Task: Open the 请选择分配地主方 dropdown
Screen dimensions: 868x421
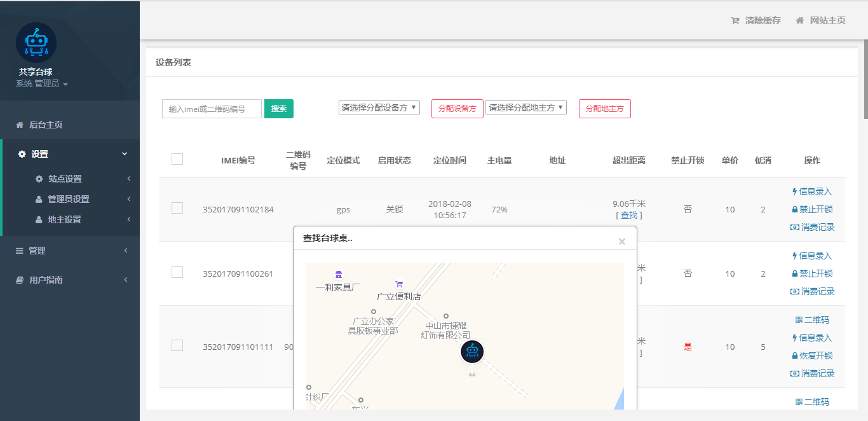Action: point(526,107)
